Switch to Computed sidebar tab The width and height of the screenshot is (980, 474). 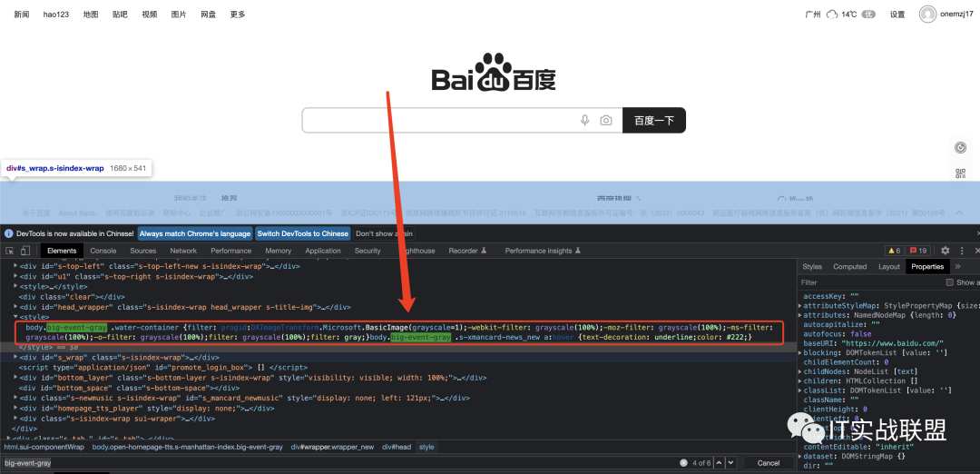850,266
